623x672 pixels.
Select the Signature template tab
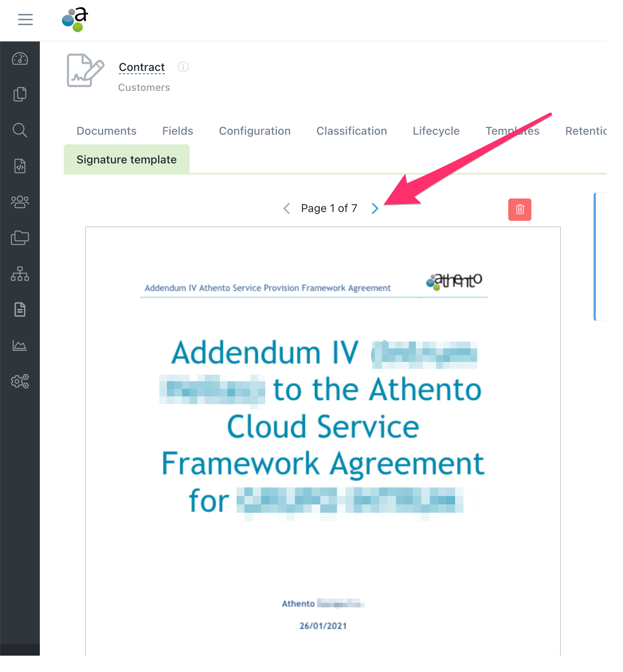127,159
